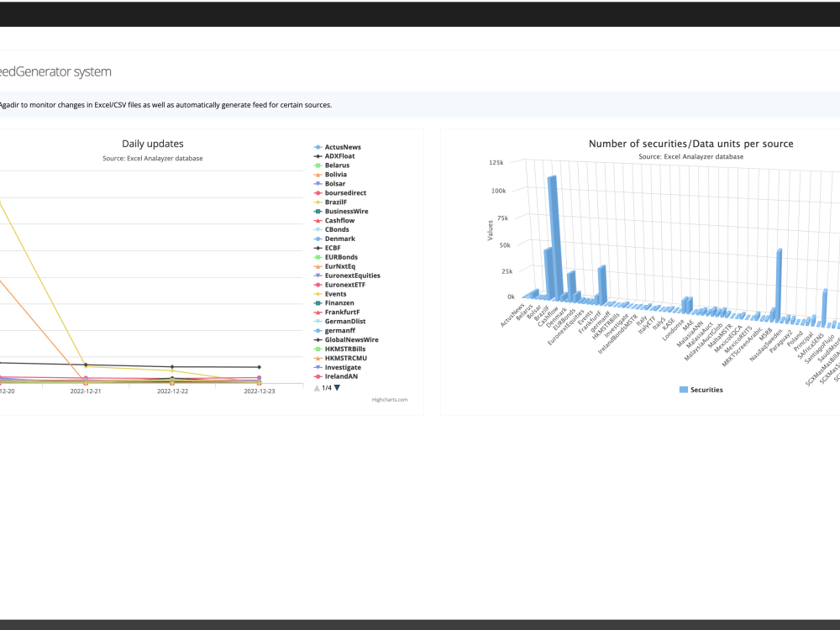Screen dimensions: 840x630
Task: Toggle BusinessWire legend entry
Action: tap(341, 211)
